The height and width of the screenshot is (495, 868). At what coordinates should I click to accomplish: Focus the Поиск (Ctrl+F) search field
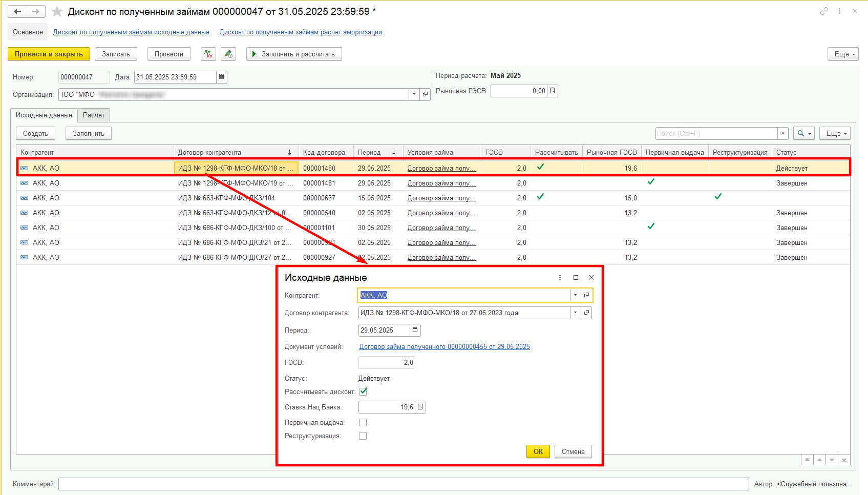tap(716, 133)
